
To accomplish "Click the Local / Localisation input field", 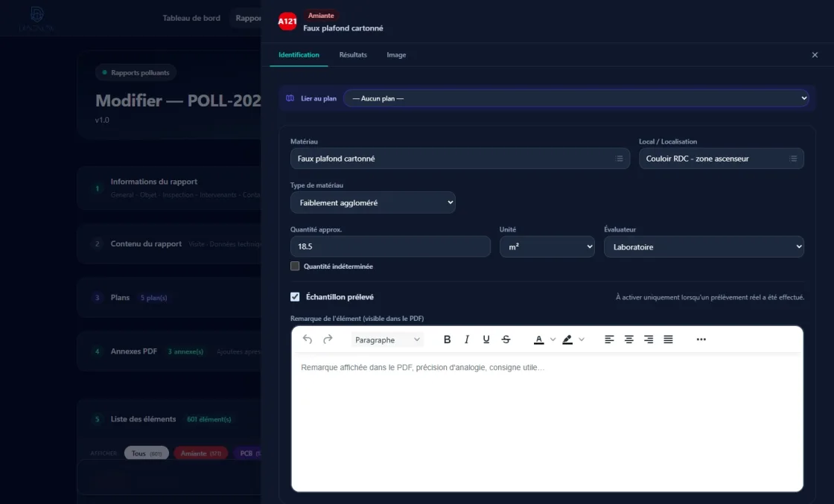I will (722, 159).
